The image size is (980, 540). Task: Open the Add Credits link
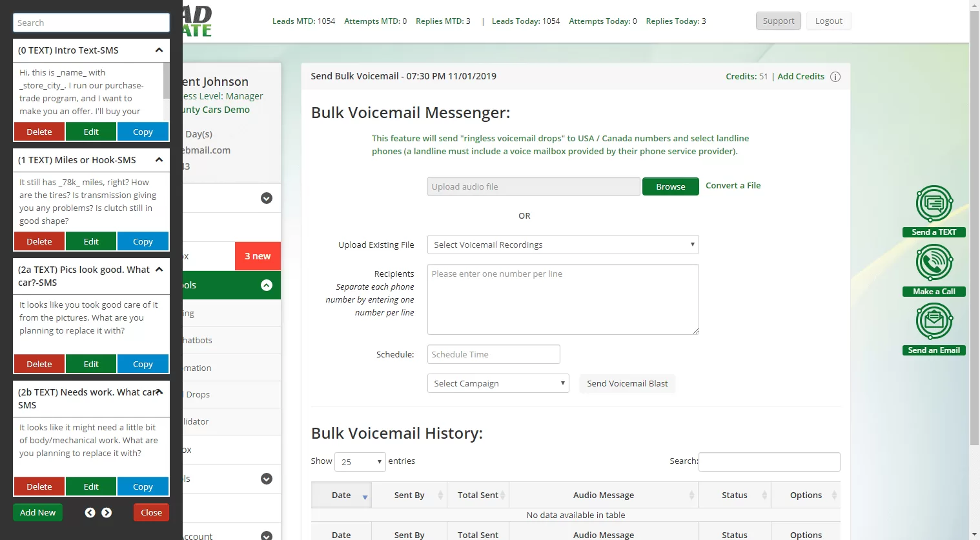[x=801, y=76]
